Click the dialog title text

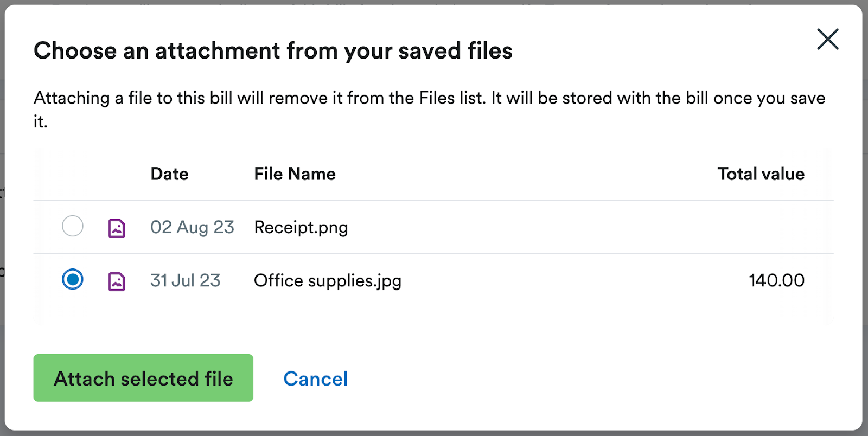click(x=273, y=50)
